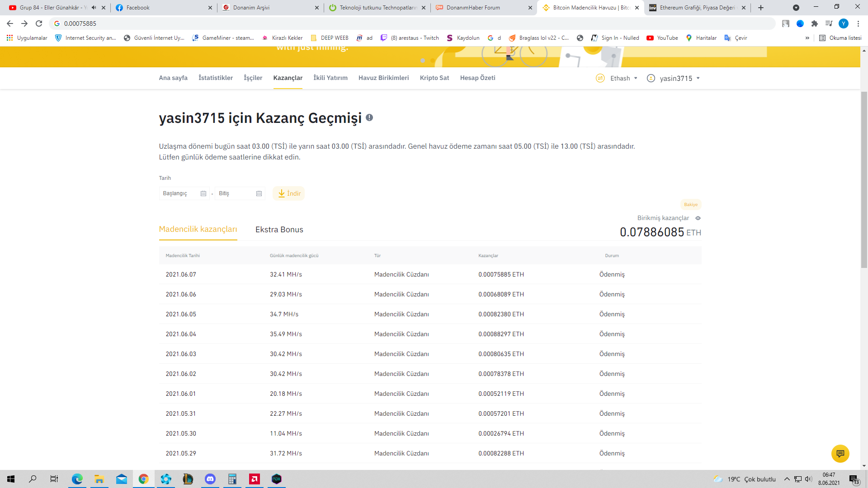Click the info icon beside Kazanç Geçmişi
This screenshot has height=488, width=868.
[369, 118]
